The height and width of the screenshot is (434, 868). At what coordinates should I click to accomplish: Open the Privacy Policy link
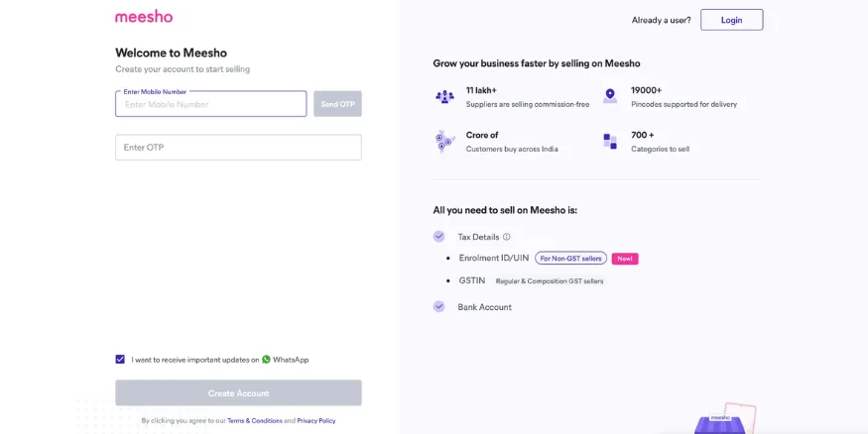click(316, 421)
